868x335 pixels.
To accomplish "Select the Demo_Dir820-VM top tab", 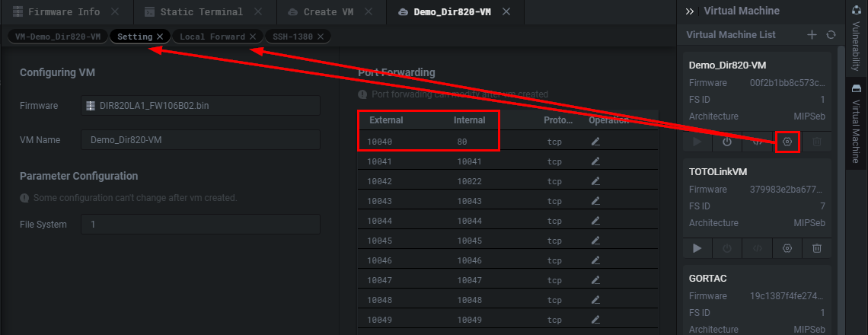I will tap(452, 11).
